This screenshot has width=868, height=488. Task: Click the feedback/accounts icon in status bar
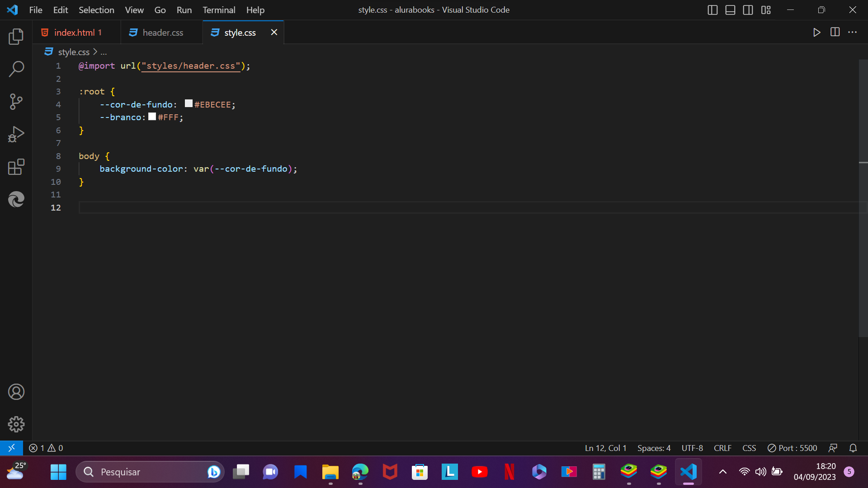tap(833, 448)
